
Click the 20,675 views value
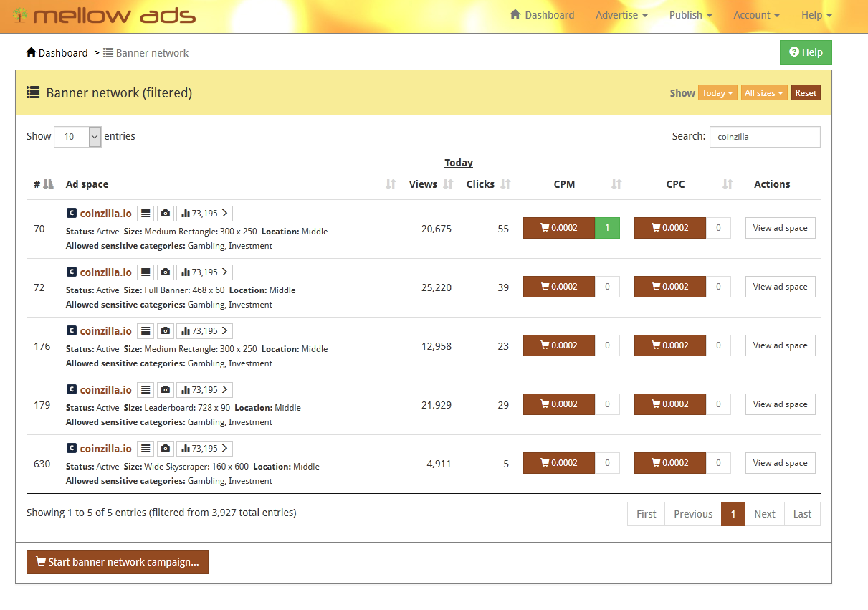pyautogui.click(x=437, y=229)
